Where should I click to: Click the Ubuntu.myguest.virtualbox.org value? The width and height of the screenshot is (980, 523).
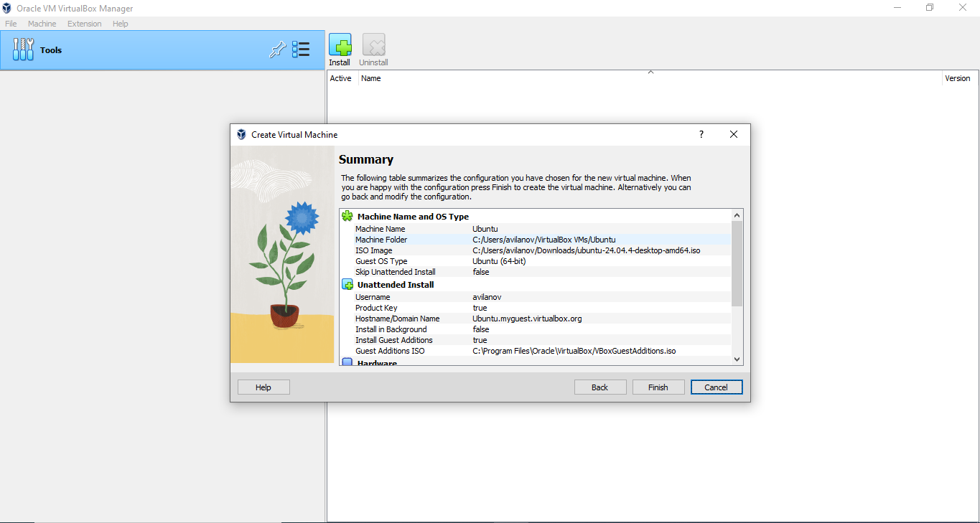(527, 319)
